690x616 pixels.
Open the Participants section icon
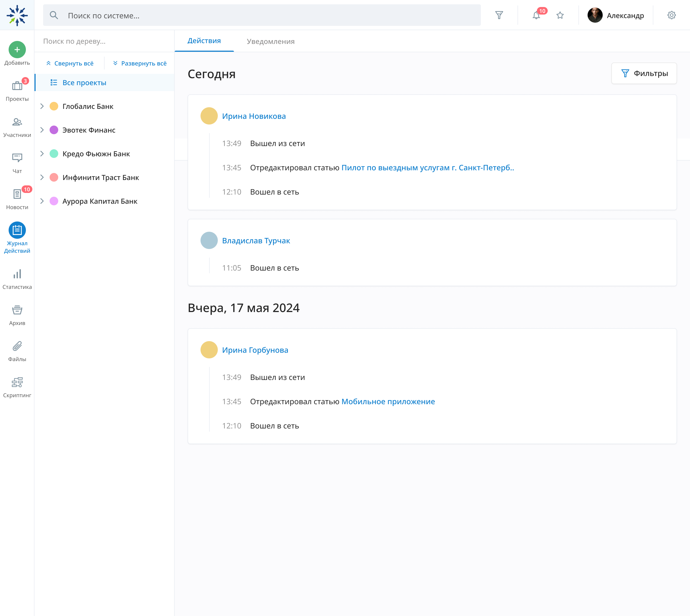(17, 122)
